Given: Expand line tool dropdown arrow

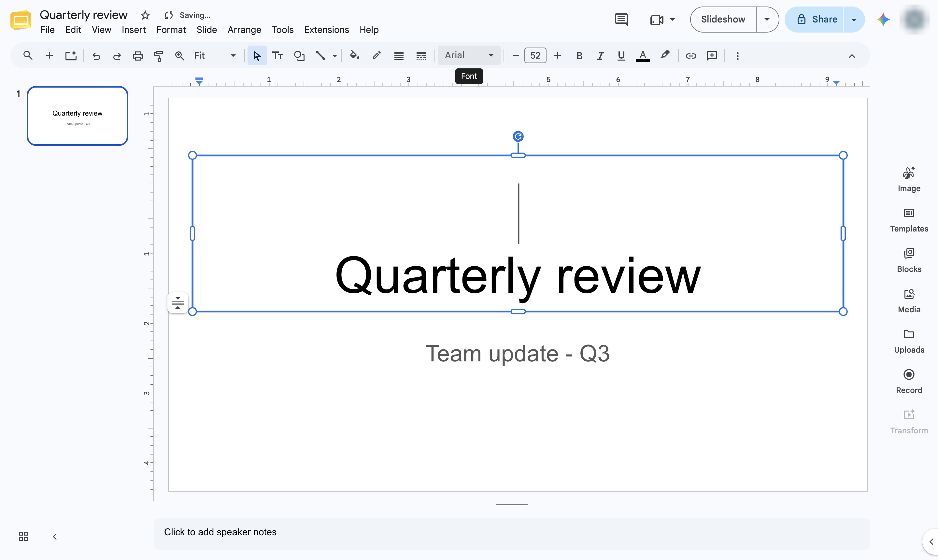Looking at the screenshot, I should pyautogui.click(x=334, y=56).
